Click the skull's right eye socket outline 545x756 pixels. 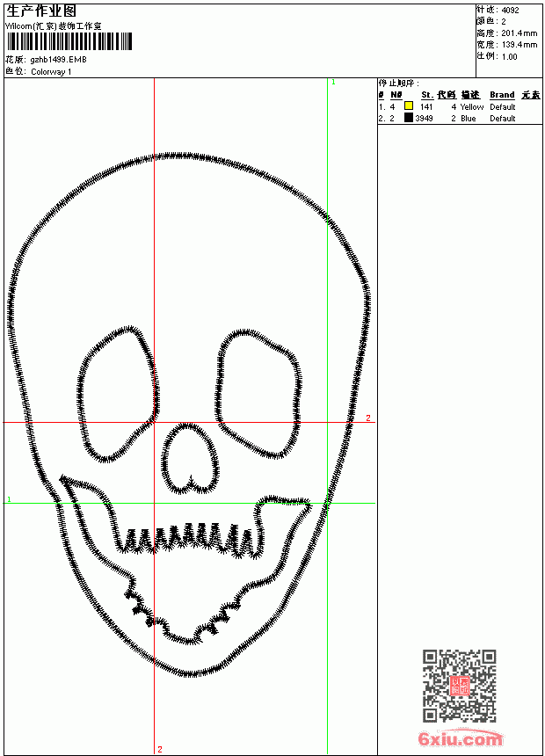click(258, 394)
